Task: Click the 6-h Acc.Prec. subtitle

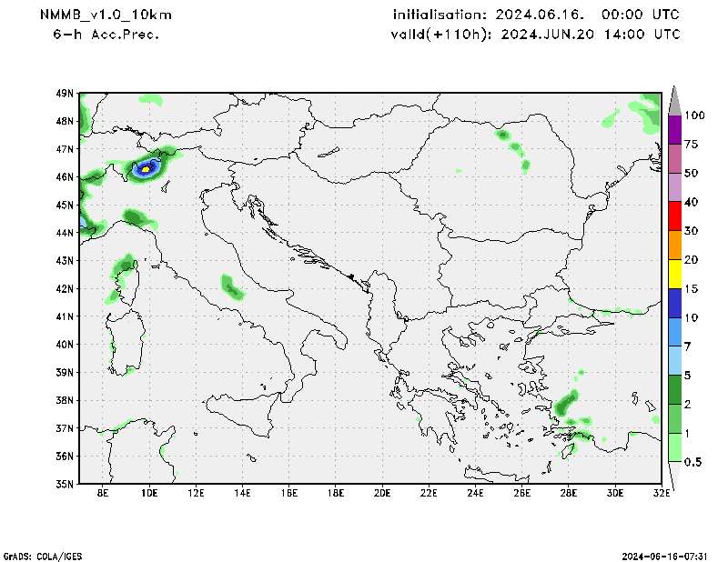Action: point(106,35)
